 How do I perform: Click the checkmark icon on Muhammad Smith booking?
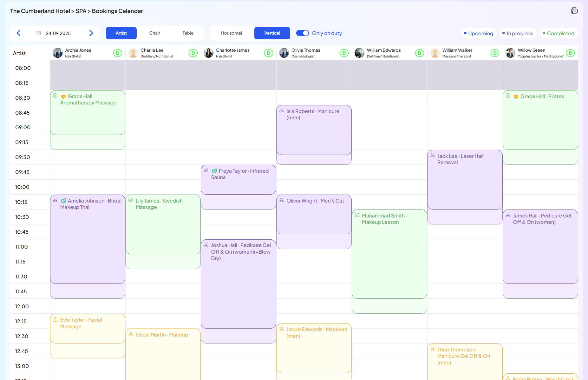[x=357, y=215]
